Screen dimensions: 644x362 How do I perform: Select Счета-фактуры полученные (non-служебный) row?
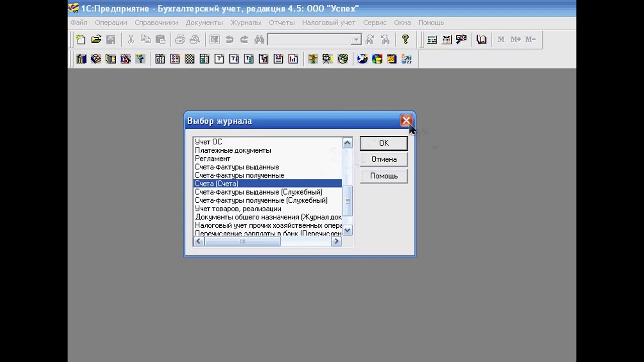[268, 175]
